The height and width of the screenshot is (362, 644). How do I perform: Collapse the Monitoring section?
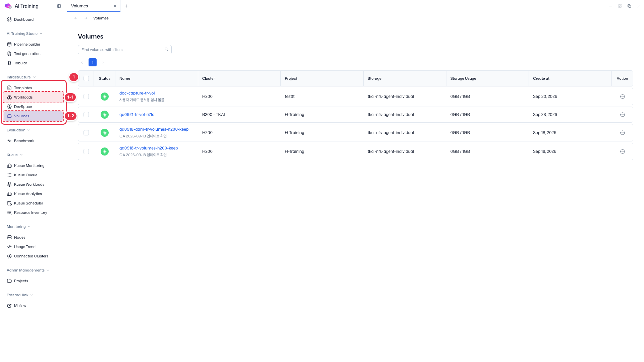click(19, 227)
